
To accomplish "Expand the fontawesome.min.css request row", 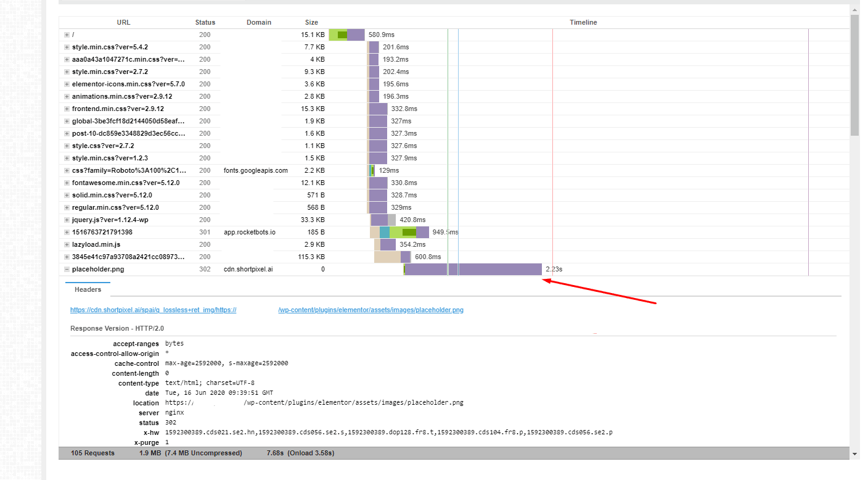I will tap(67, 183).
